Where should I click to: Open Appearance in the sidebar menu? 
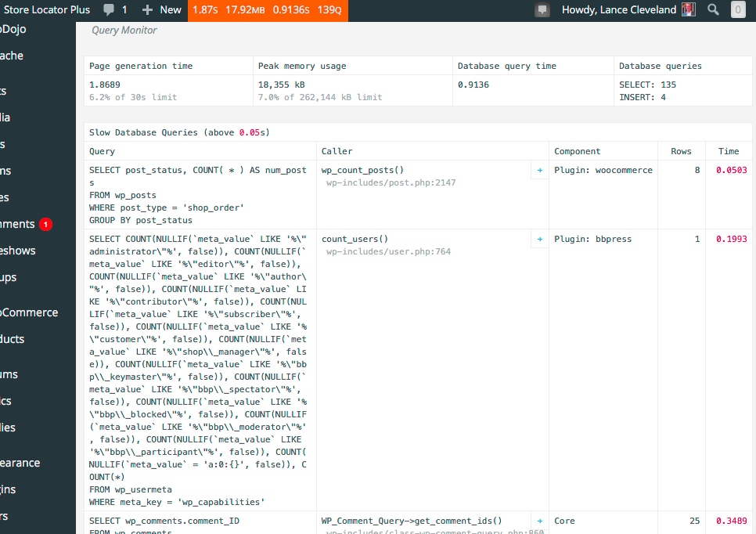[x=20, y=463]
